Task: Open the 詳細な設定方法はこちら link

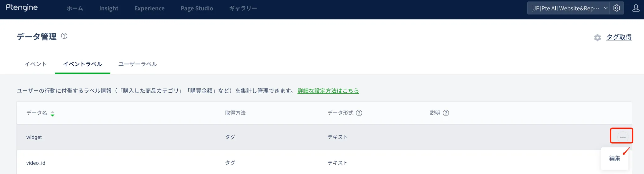Action: click(328, 91)
